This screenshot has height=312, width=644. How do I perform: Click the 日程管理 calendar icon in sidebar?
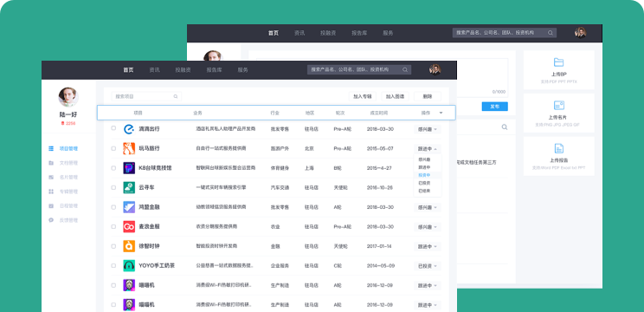point(51,206)
